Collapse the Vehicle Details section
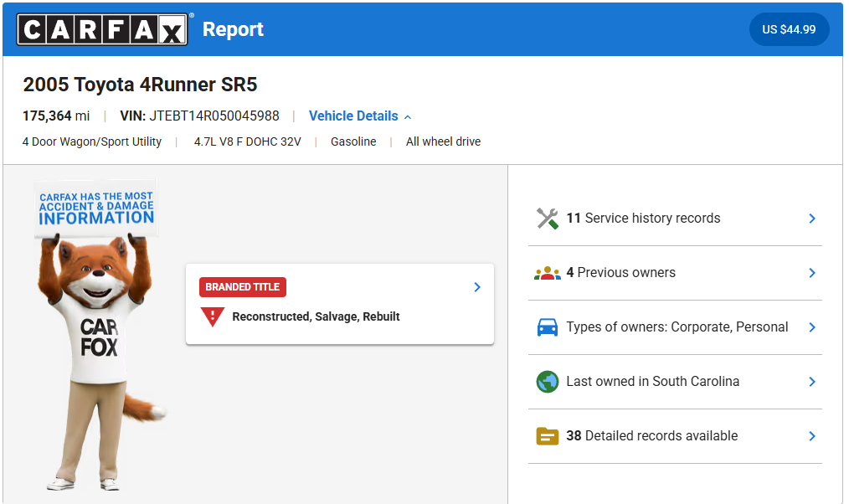Viewport: 849px width, 504px height. 360,116
